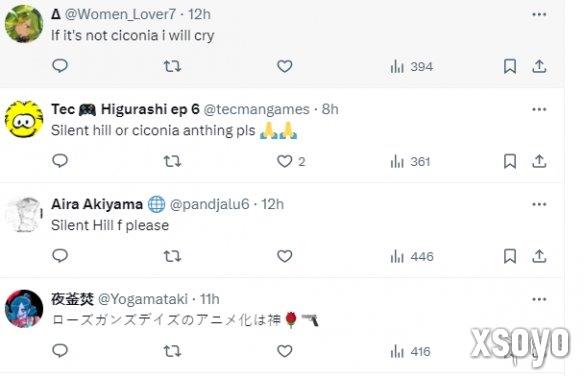Retweet the 'If it's not ciconia' tweet

tap(172, 66)
